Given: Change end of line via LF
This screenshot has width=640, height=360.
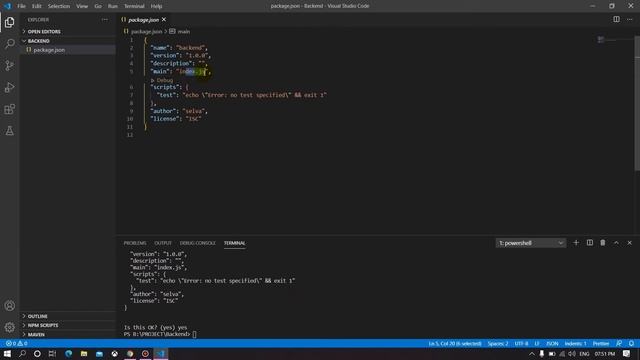Looking at the screenshot, I should click(537, 343).
